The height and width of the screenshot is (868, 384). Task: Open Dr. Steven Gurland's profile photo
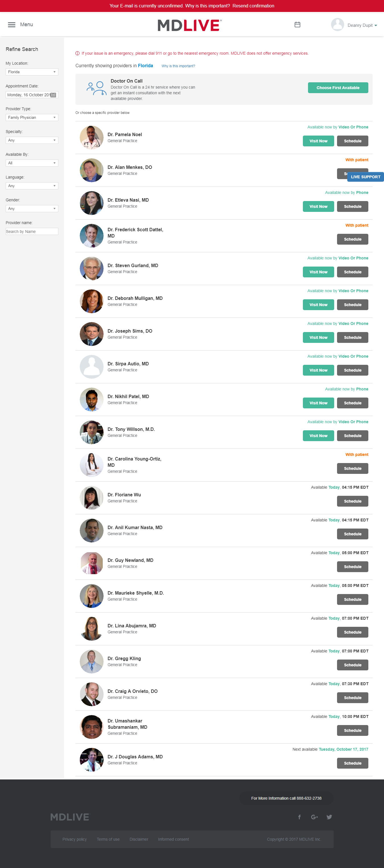(x=92, y=269)
